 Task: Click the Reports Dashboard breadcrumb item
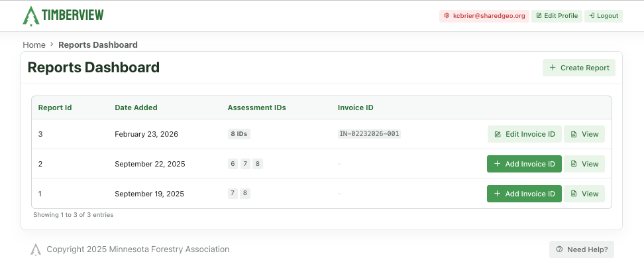[98, 45]
